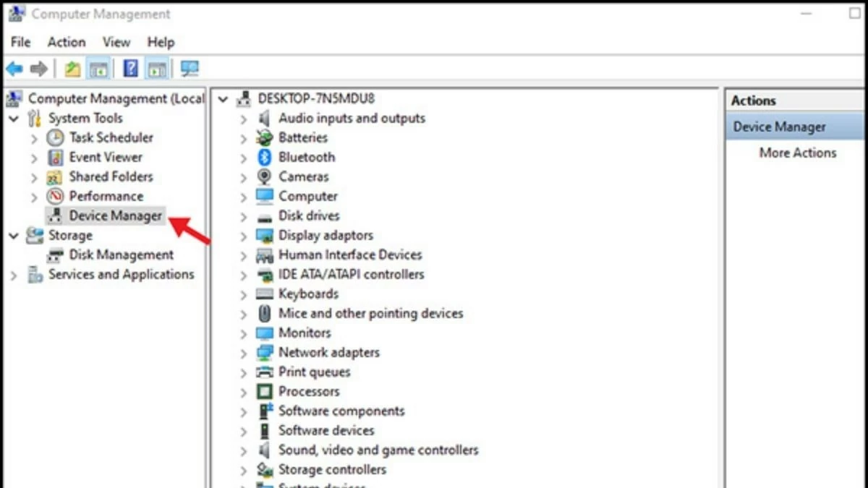Expand the Display adaptors entry
The height and width of the screenshot is (488, 868).
pos(244,235)
